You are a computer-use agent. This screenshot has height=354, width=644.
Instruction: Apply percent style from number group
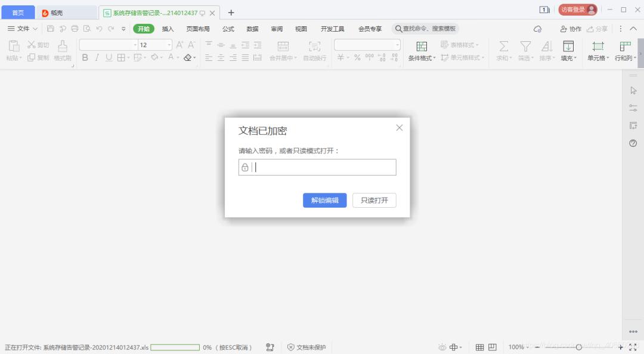[357, 58]
